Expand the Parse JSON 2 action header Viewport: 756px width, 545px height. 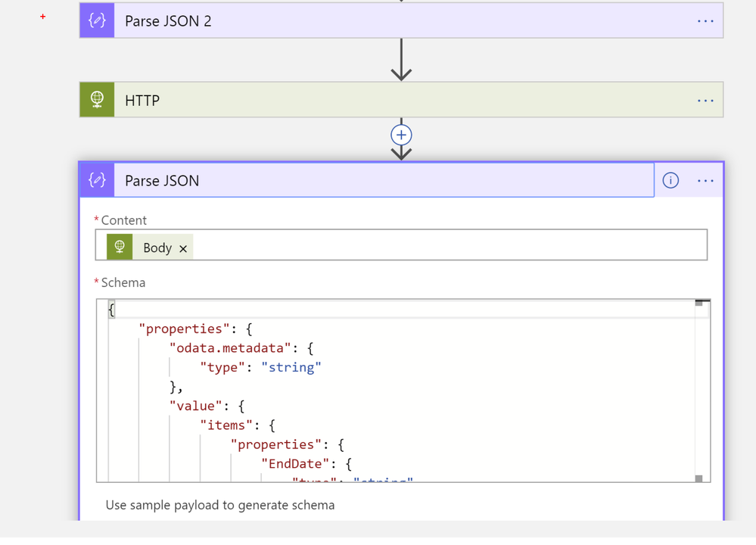pyautogui.click(x=401, y=20)
